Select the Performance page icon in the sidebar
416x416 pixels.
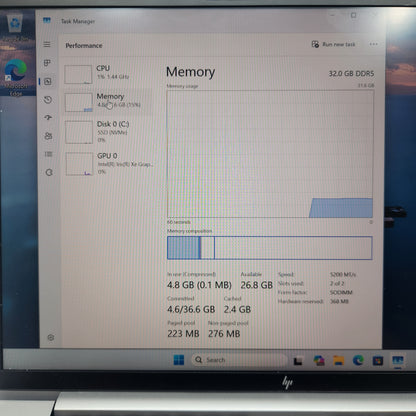[x=48, y=81]
